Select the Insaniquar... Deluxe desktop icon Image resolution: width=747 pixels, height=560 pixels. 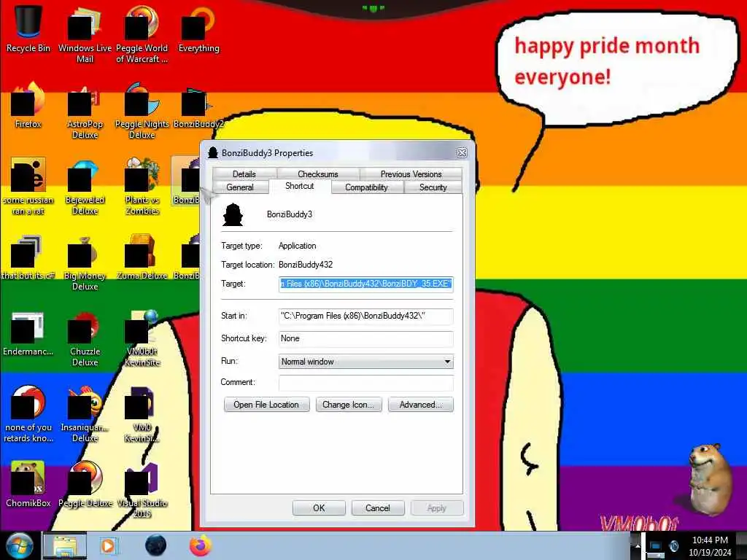coord(85,414)
